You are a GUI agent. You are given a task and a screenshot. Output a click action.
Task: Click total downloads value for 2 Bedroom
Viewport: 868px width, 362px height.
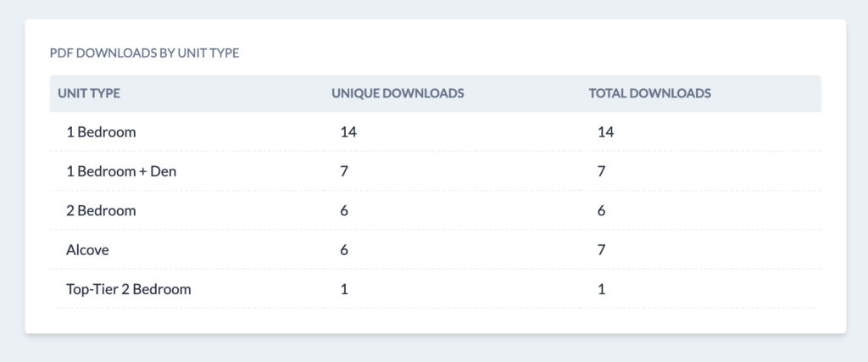click(x=601, y=210)
